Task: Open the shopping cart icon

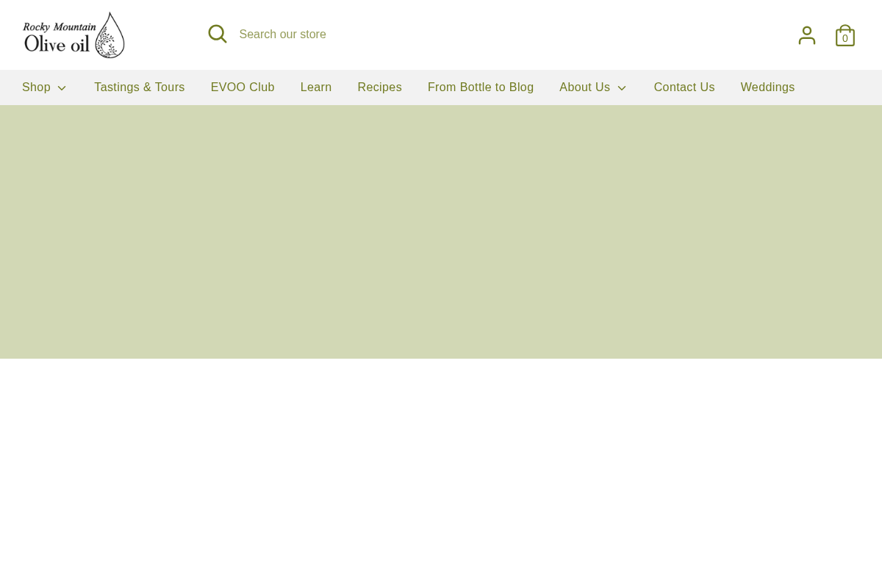Action: pos(845,35)
